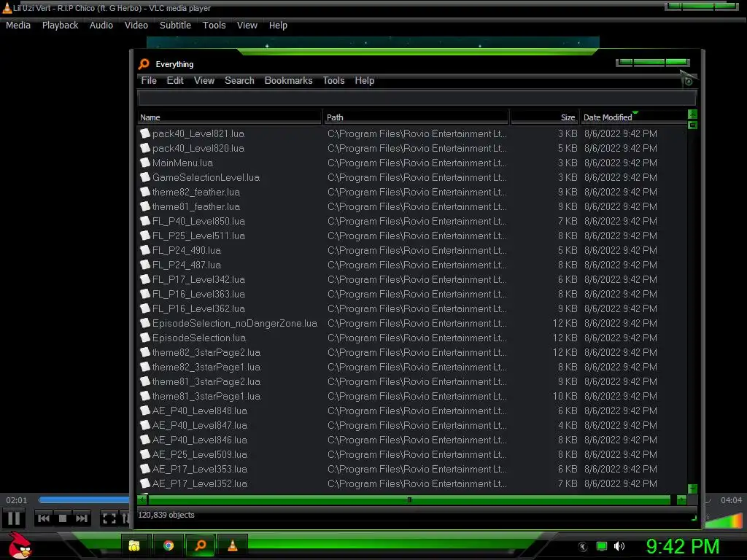The height and width of the screenshot is (560, 747).
Task: Select file FL_P24_490.lua
Action: (186, 250)
